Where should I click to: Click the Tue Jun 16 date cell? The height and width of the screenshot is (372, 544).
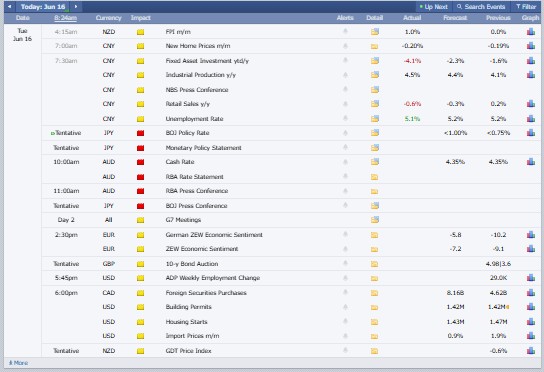click(x=23, y=35)
